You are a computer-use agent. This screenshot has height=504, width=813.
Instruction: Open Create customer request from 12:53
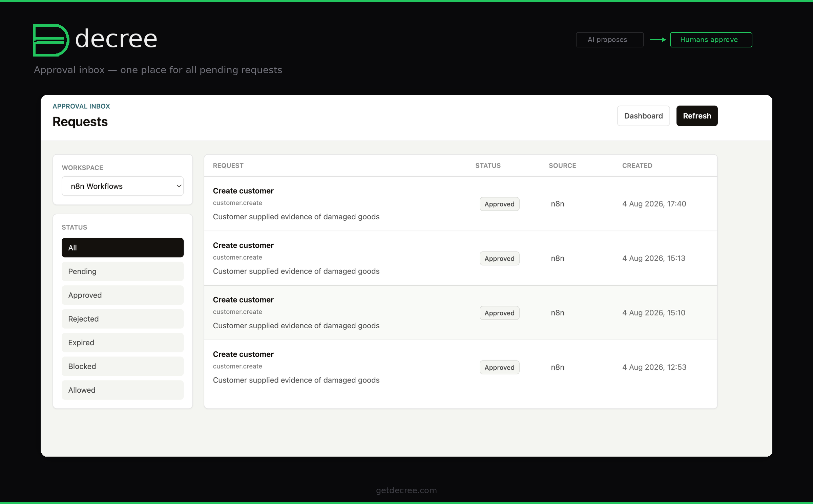coord(460,367)
